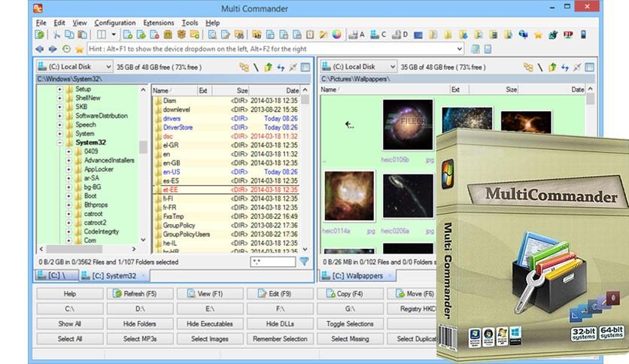629x364 pixels.
Task: Click the color wheel icon in toolbar
Action: point(336,35)
